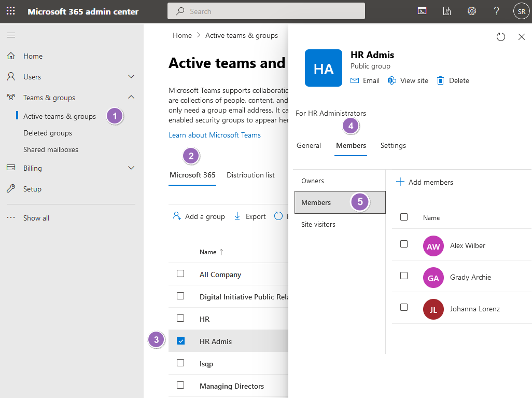Select Members in the members side list
Screen dimensions: 532x398
click(340, 202)
